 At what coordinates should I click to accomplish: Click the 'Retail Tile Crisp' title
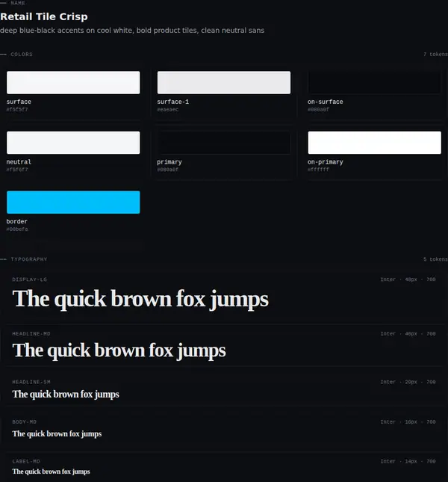(44, 16)
